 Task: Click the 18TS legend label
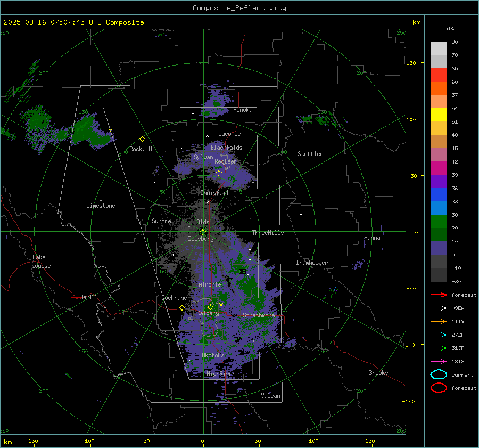tap(458, 362)
